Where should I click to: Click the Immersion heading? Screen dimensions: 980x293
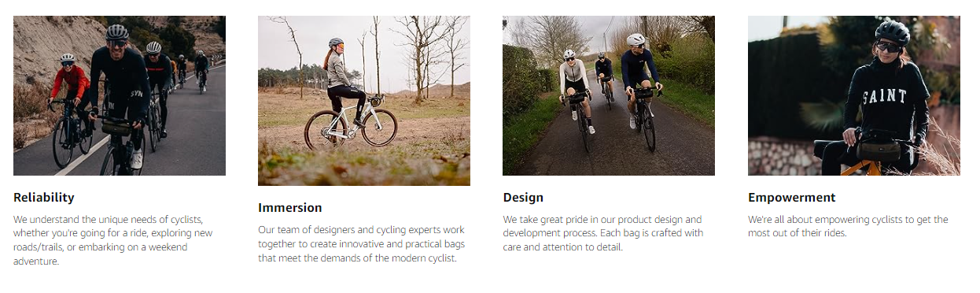[x=290, y=208]
